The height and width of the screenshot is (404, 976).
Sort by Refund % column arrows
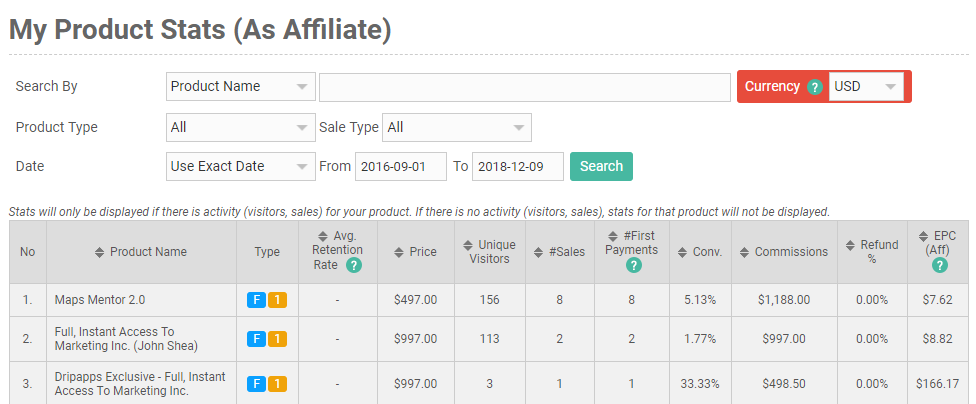[x=850, y=245]
